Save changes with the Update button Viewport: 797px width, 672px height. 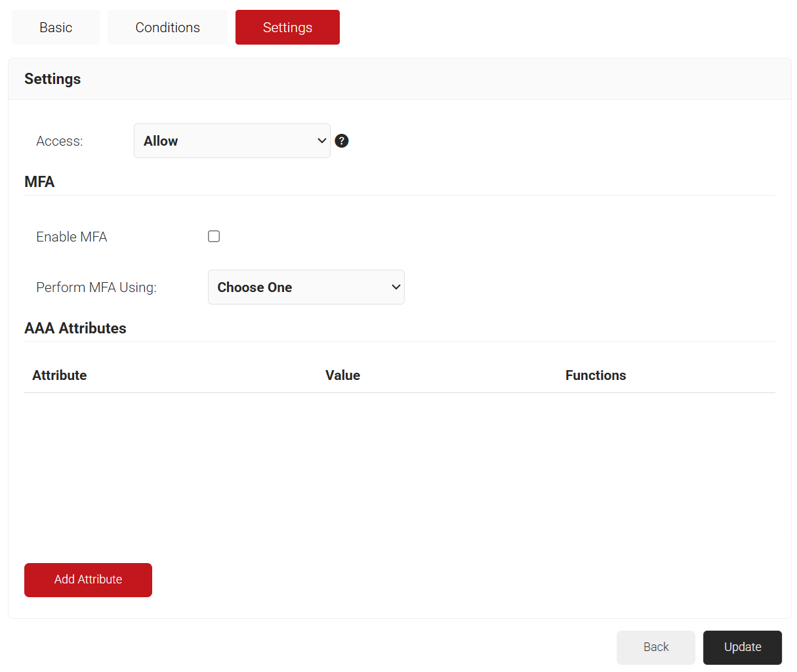[x=742, y=647]
